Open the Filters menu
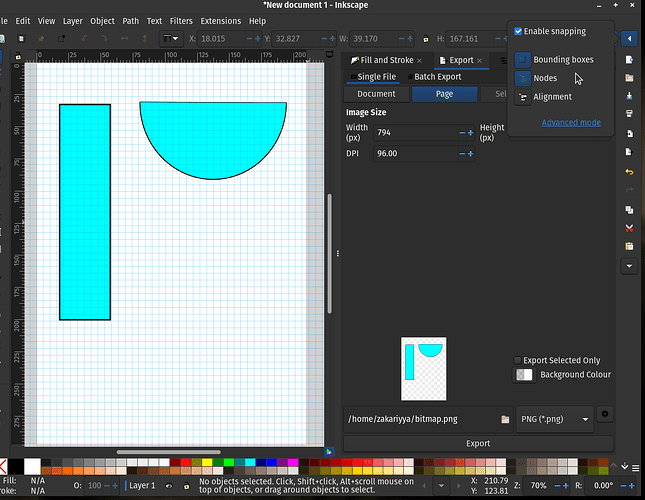 coord(181,21)
